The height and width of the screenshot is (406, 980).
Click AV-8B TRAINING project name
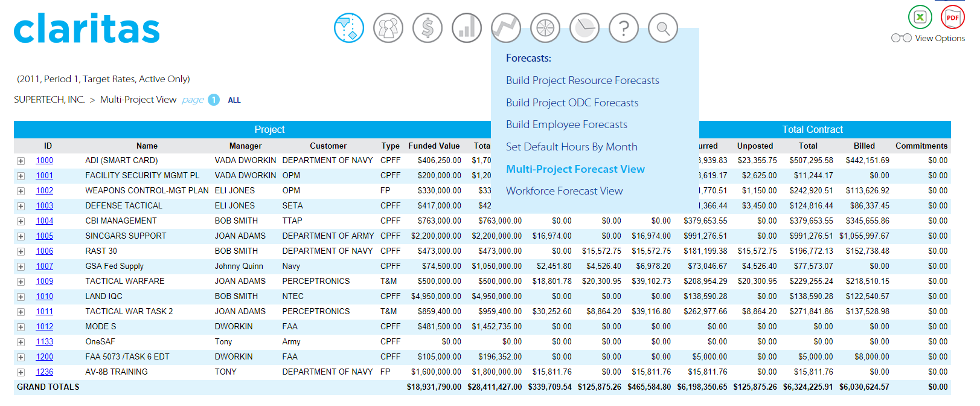coord(117,372)
